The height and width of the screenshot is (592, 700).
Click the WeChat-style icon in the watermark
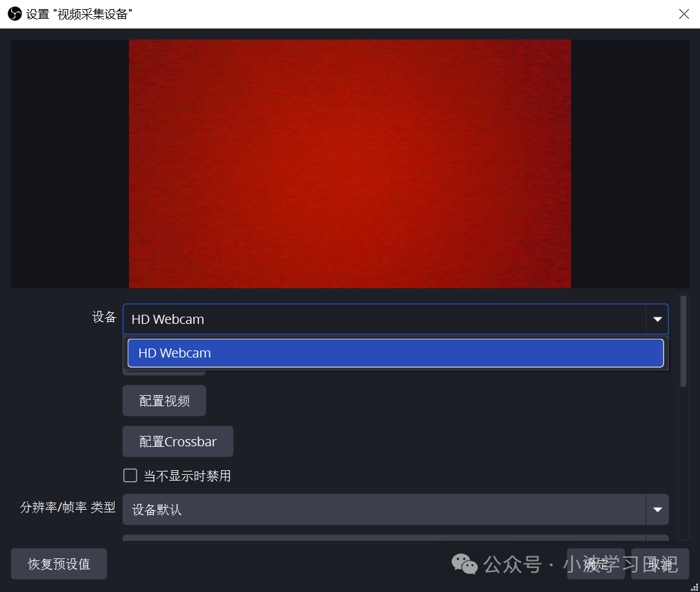point(464,564)
